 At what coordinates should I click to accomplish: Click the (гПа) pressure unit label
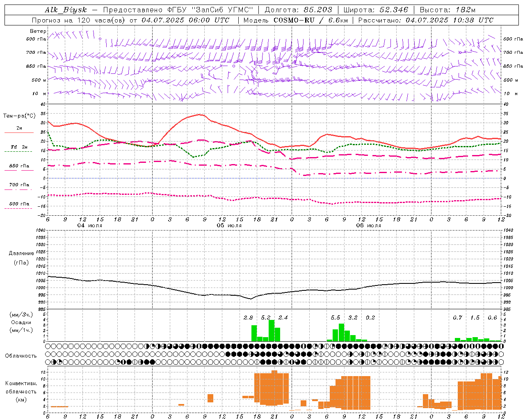[21, 262]
